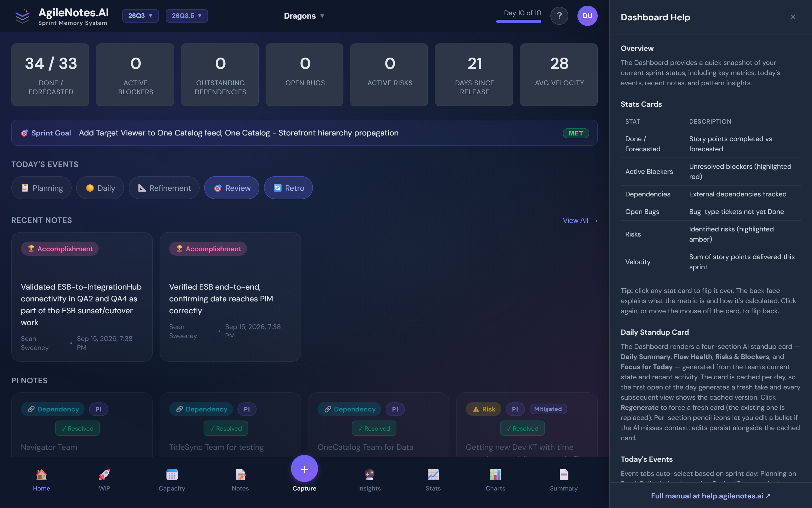Click the AgileNotes.AI logo
812x508 pixels.
click(61, 16)
